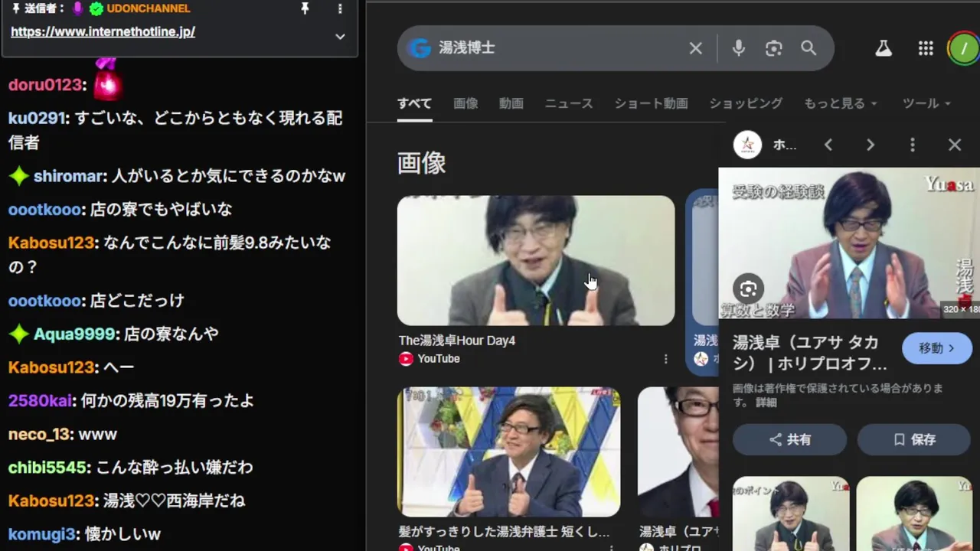
Task: Click the magnifying glass search icon
Action: point(808,48)
